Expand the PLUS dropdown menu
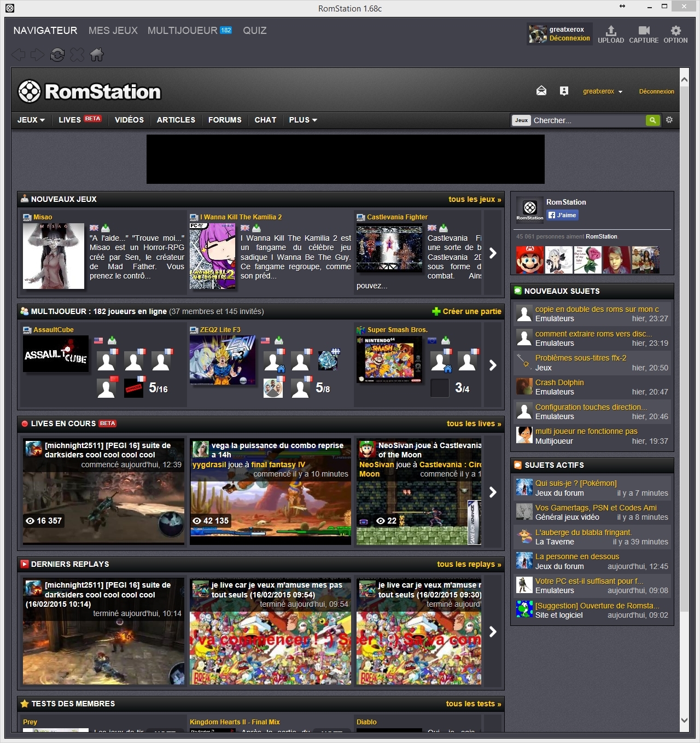 tap(303, 120)
